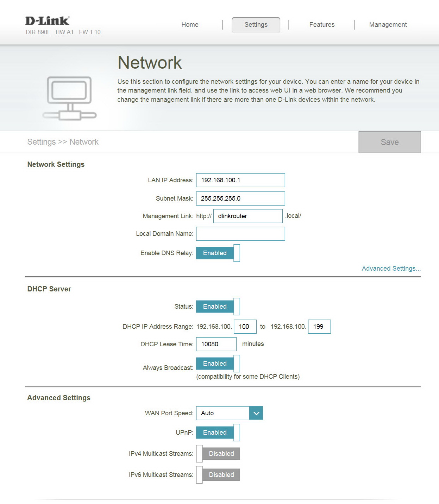The width and height of the screenshot is (439, 504).
Task: Enable IPv6 Multicast Streams
Action: tap(218, 475)
